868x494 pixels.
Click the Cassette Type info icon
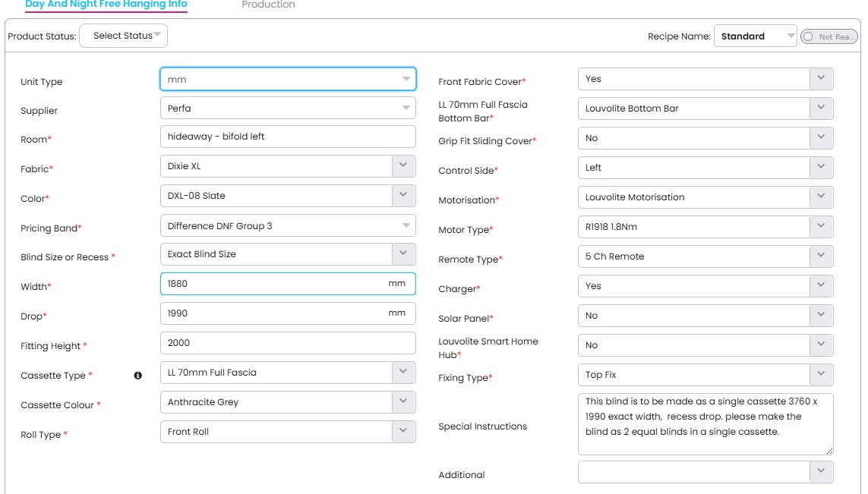click(x=138, y=375)
